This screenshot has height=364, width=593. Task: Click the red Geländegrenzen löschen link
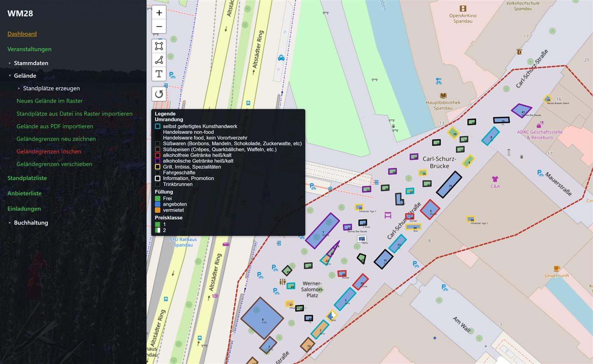[49, 152]
